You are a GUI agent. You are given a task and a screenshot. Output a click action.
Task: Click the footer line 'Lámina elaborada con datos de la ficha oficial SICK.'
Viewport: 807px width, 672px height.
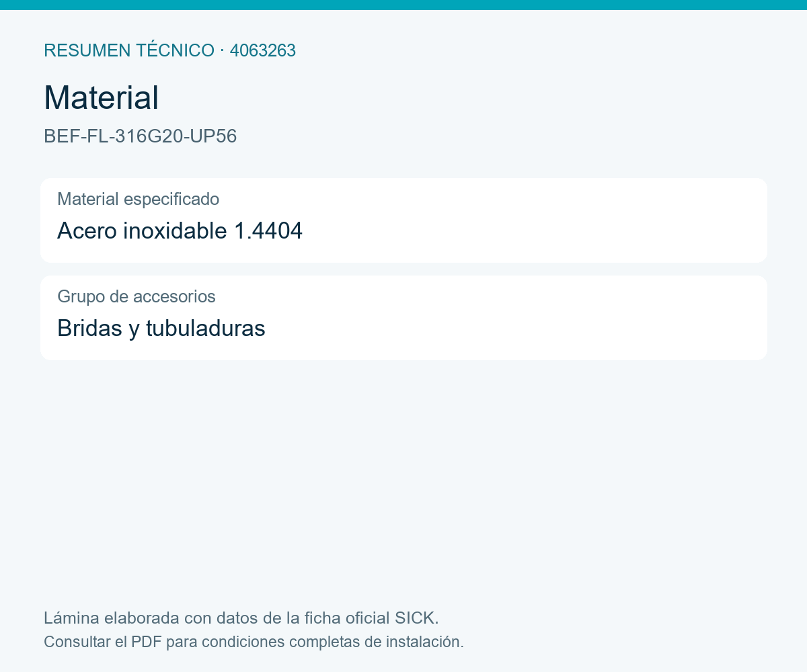click(x=241, y=618)
